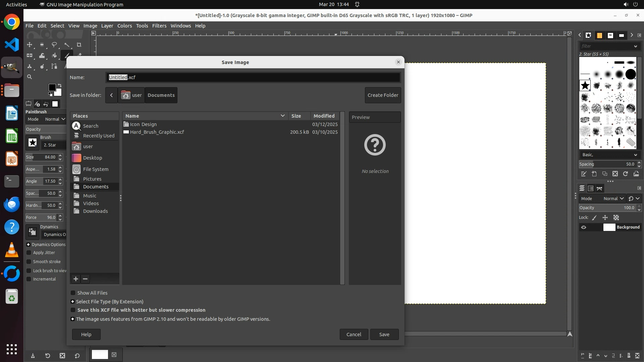Expand Select File Type (By Extension)
This screenshot has height=362, width=644.
point(72,302)
